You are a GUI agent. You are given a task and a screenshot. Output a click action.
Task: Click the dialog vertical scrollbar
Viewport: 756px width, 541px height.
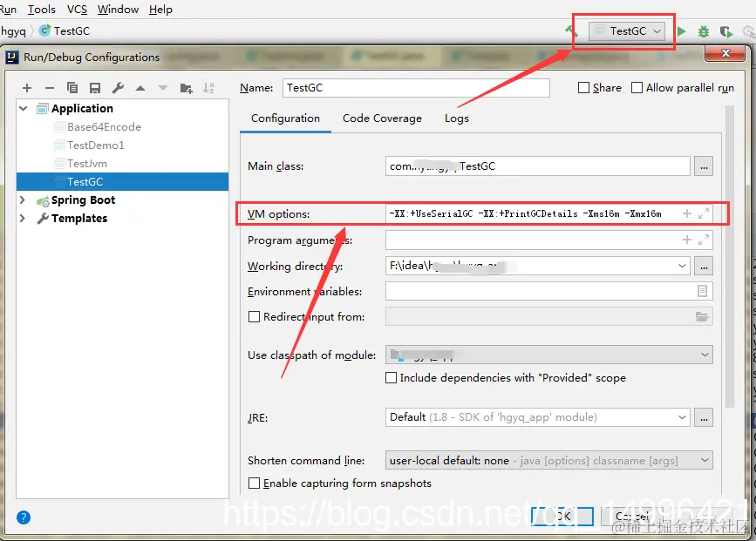(x=729, y=255)
